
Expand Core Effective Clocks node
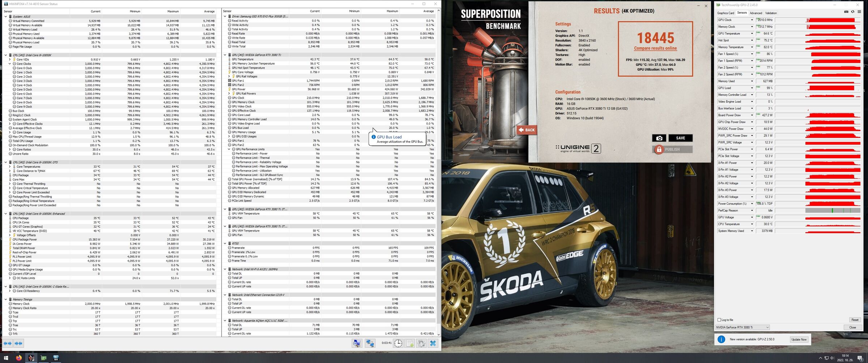10,124
